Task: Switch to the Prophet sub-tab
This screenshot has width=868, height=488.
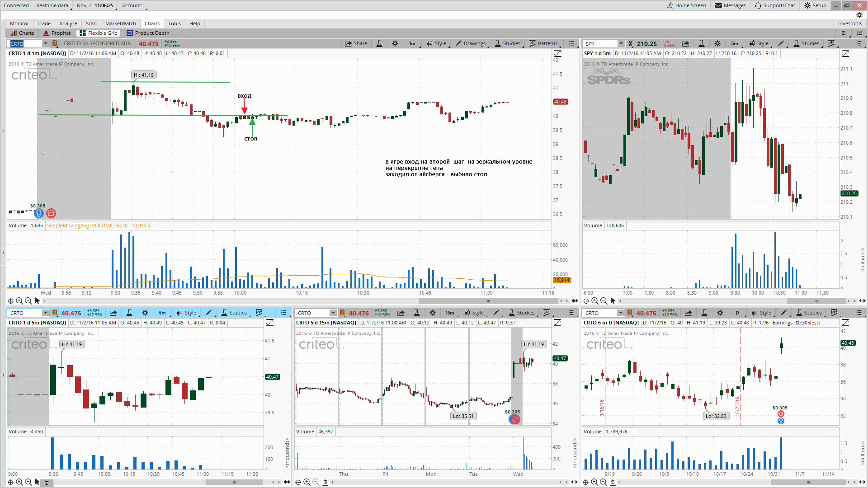Action: [x=57, y=33]
